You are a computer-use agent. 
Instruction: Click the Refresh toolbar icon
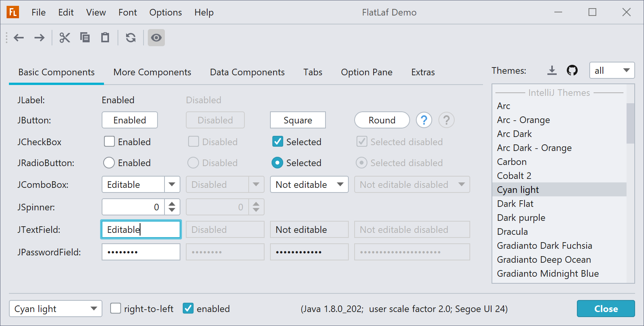[131, 38]
